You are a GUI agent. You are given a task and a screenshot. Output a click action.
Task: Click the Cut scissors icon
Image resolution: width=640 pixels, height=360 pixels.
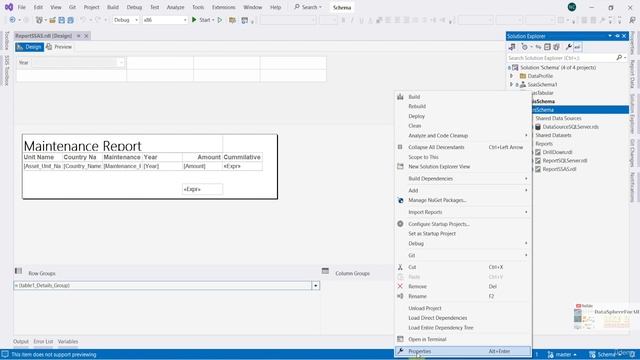[x=400, y=267]
